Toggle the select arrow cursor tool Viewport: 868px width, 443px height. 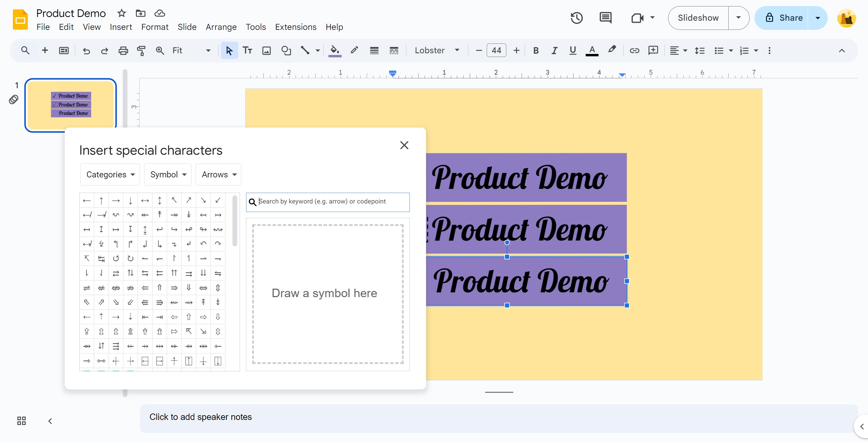coord(229,51)
